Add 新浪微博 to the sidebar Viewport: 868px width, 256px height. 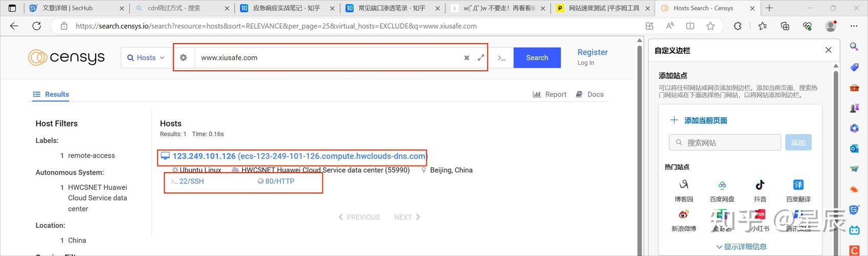click(683, 220)
